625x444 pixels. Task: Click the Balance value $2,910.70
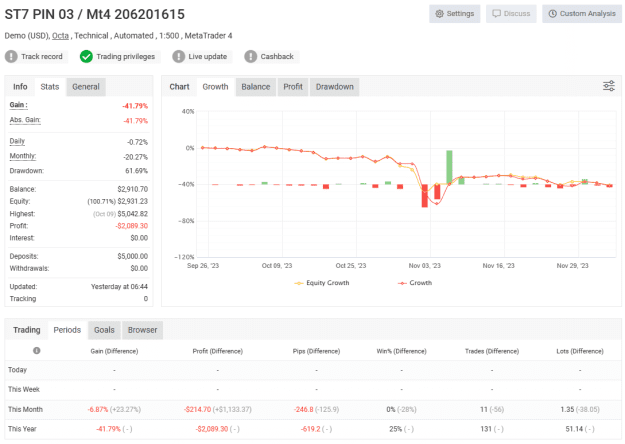pyautogui.click(x=132, y=189)
